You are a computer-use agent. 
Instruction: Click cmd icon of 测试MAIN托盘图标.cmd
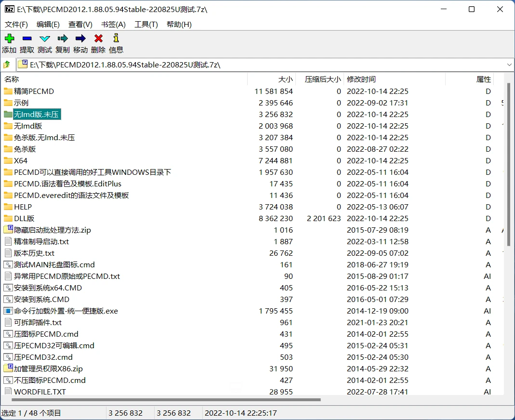(8, 264)
